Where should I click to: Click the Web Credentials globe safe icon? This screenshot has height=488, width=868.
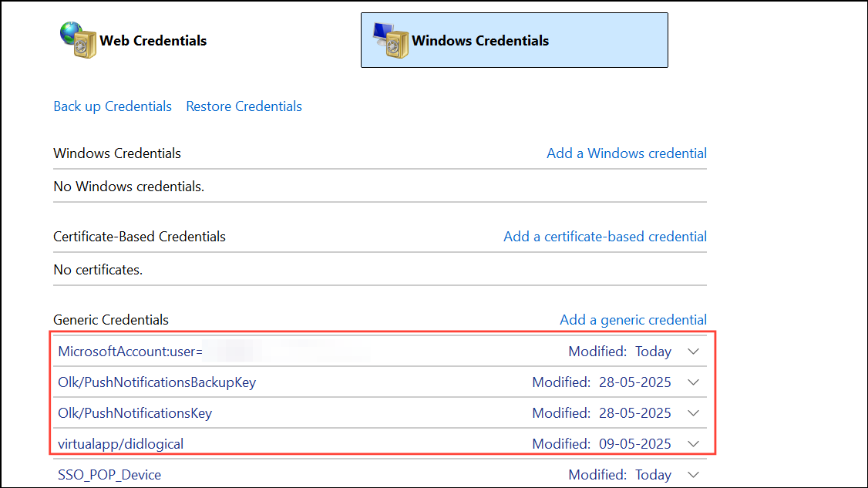coord(78,40)
